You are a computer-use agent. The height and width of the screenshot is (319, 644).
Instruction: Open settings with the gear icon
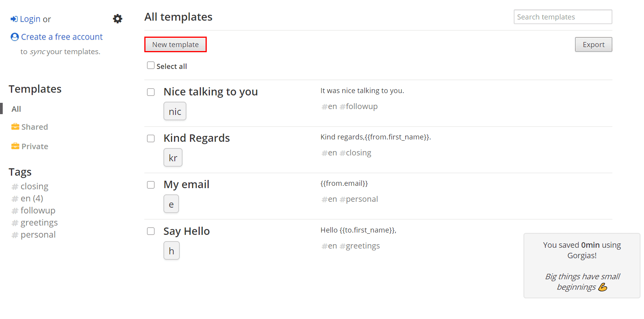pos(117,19)
